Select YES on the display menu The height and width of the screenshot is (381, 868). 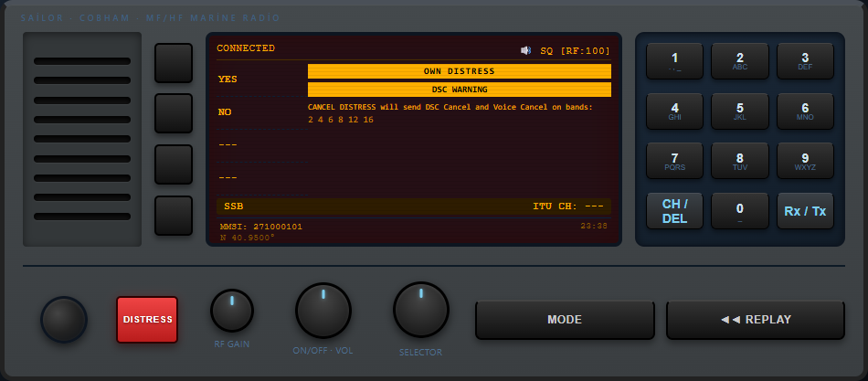click(228, 79)
